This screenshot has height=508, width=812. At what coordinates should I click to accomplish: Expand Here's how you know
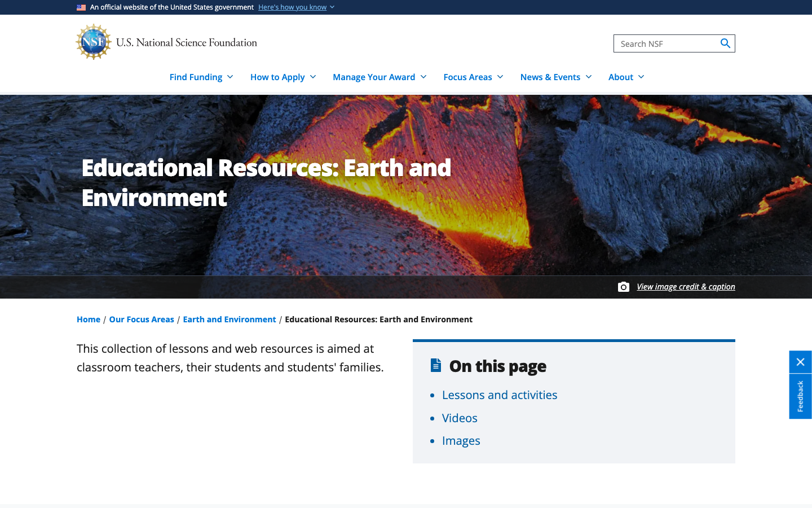tap(296, 7)
